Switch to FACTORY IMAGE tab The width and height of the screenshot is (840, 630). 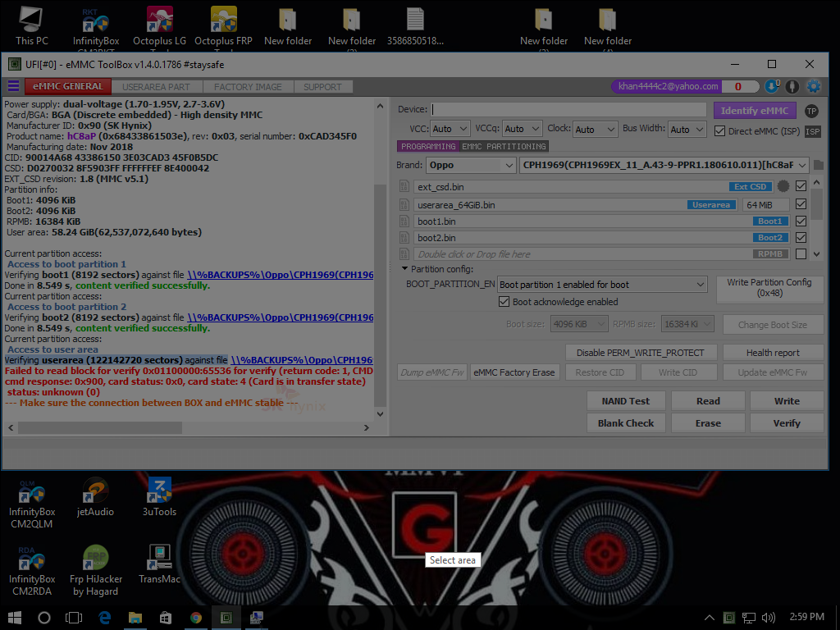[x=248, y=87]
